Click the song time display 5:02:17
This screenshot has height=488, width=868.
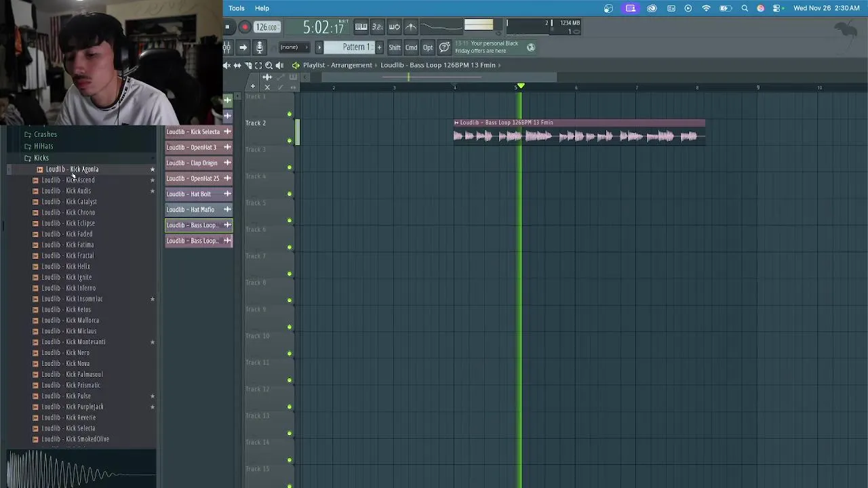[x=323, y=27]
